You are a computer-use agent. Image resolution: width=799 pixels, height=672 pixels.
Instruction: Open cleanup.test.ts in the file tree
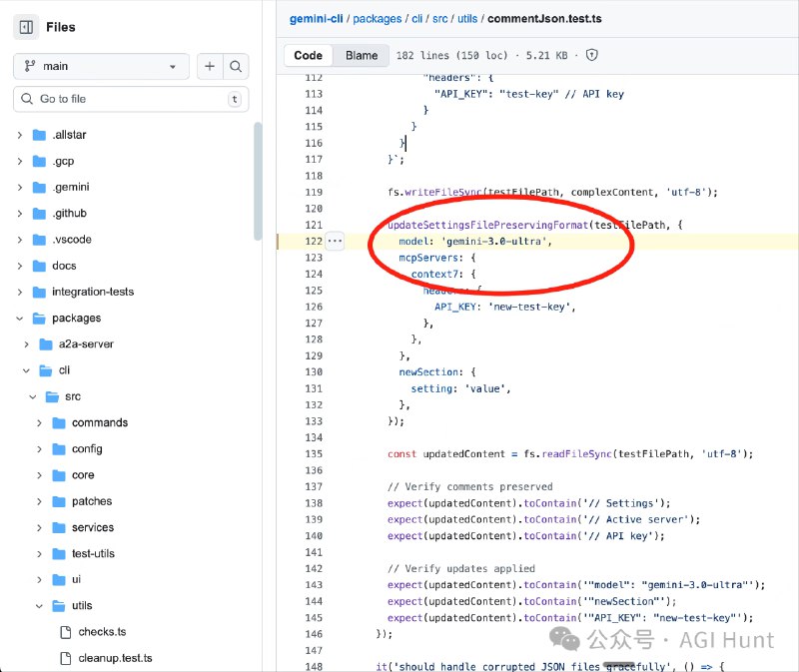115,658
